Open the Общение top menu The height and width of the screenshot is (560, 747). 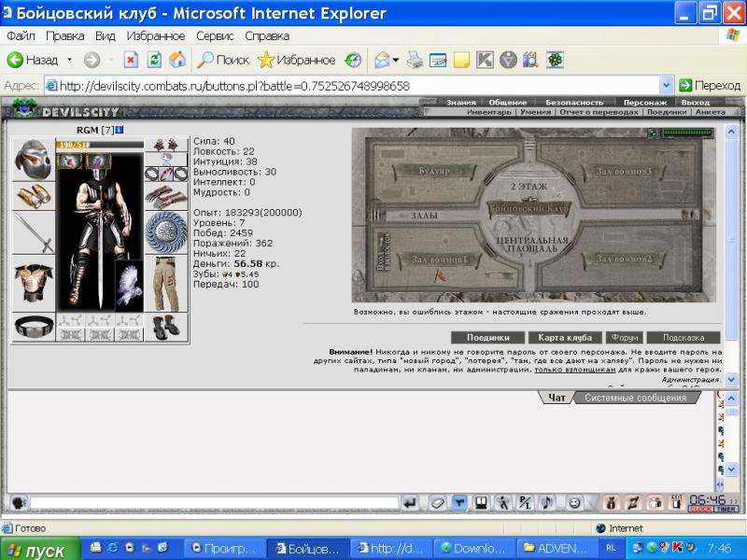pos(507,103)
